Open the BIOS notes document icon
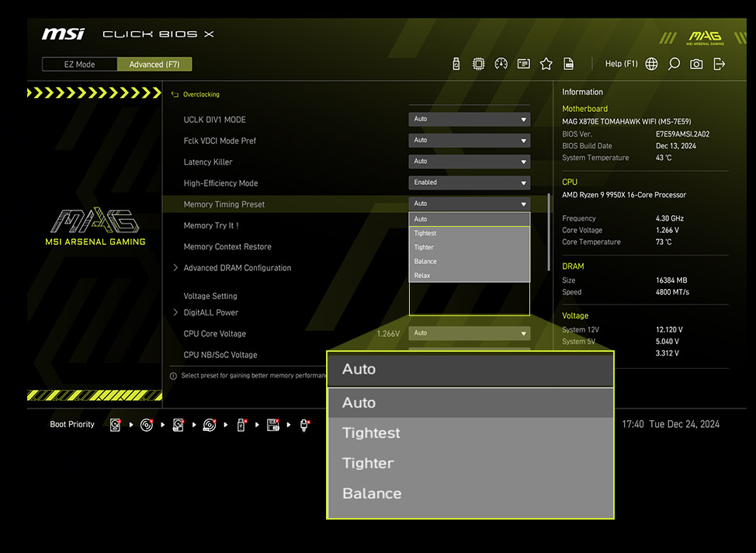Screen dimensions: 756x553 568,64
